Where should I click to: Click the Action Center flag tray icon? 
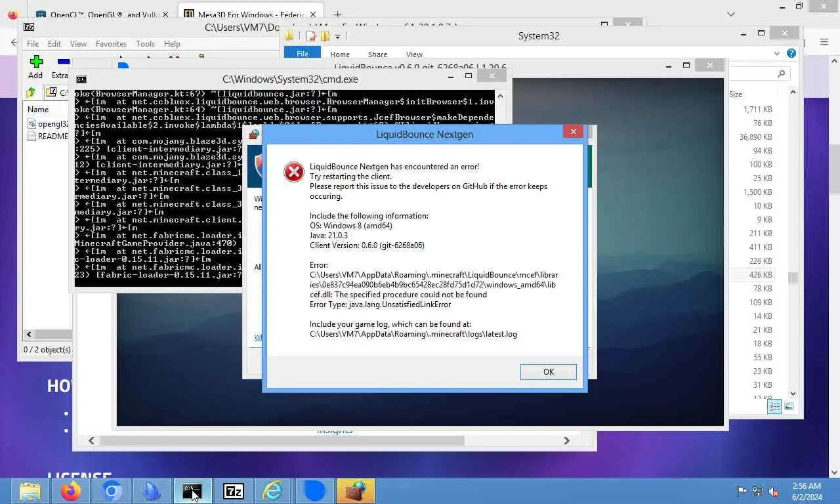742,491
